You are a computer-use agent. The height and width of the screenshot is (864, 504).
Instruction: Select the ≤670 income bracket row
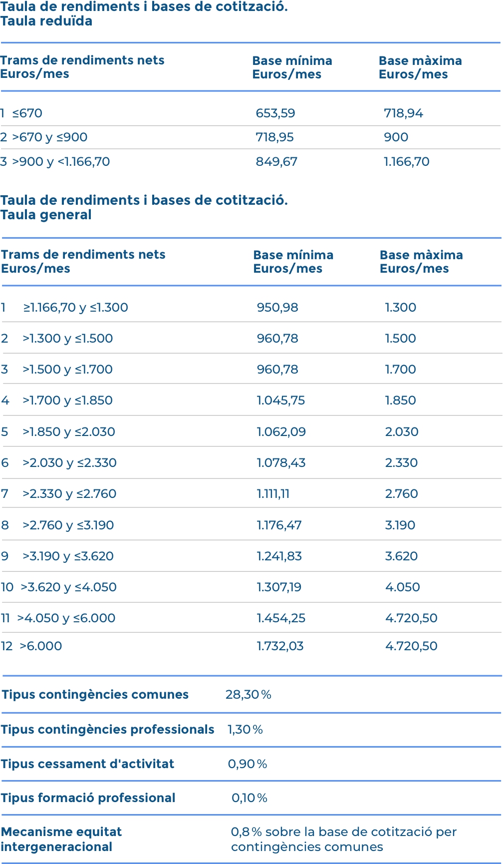point(27,113)
